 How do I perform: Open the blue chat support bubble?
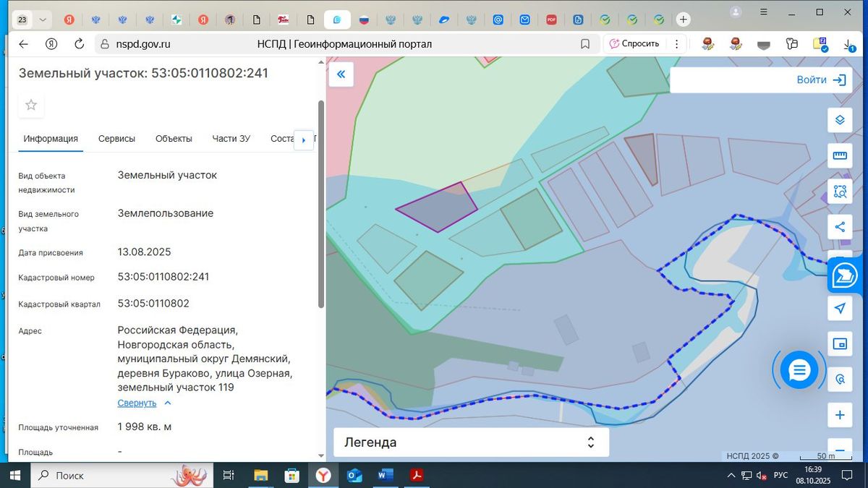coord(799,371)
